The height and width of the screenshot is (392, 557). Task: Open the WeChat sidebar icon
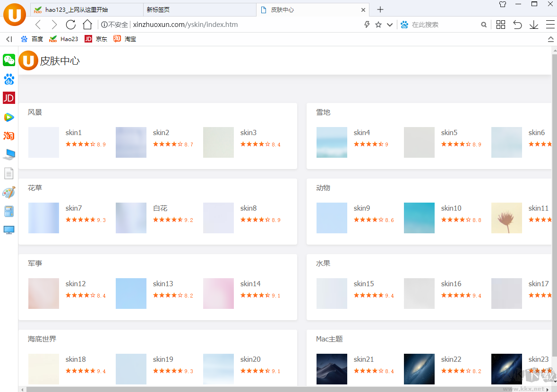9,60
